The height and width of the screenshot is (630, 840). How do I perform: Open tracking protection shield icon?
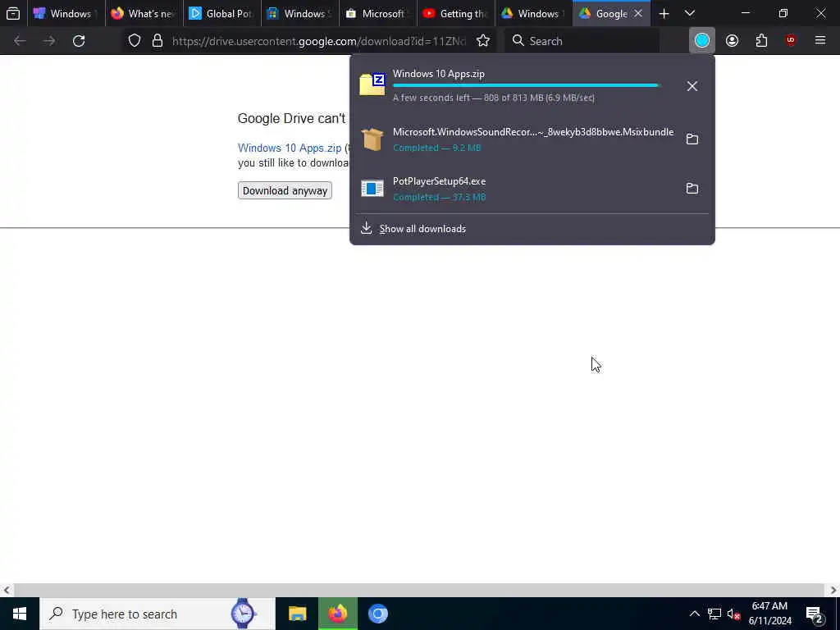(135, 41)
